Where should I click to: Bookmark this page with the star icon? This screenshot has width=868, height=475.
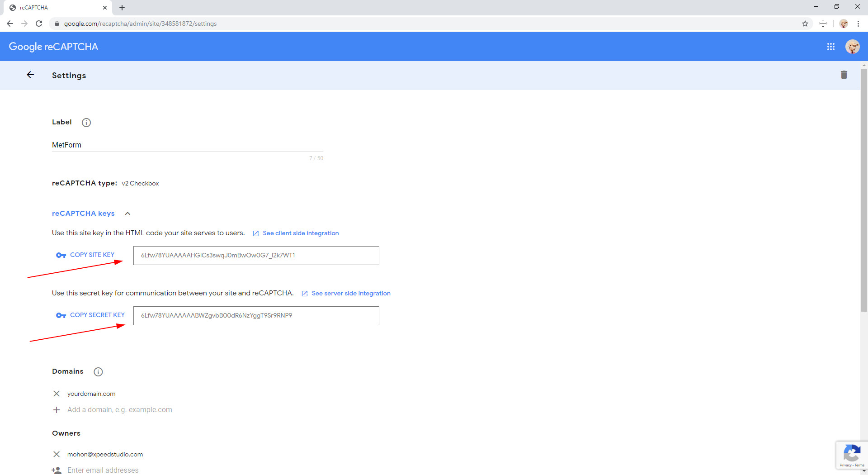pyautogui.click(x=805, y=24)
